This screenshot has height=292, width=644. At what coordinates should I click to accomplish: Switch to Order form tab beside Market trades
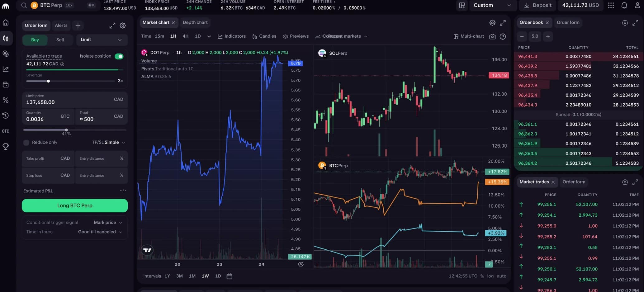pyautogui.click(x=574, y=182)
